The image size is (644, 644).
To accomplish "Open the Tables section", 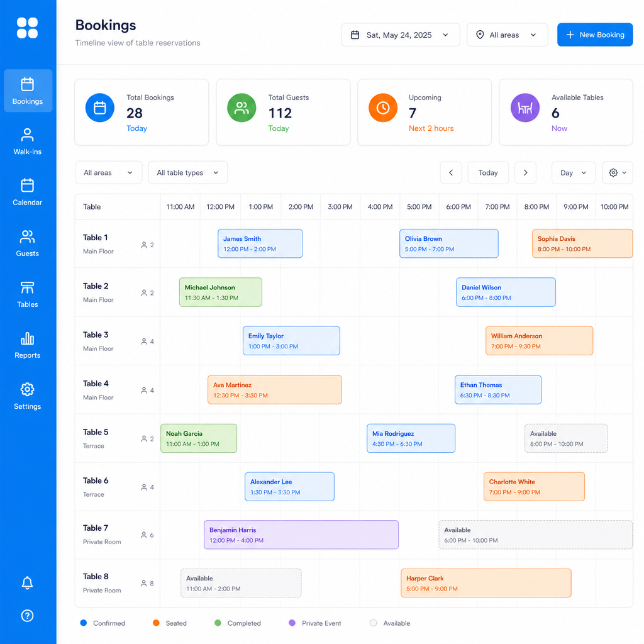I will point(28,294).
